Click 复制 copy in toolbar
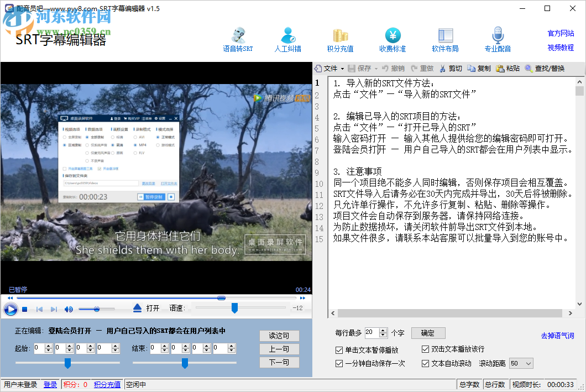This screenshot has height=392, width=586. (479, 69)
